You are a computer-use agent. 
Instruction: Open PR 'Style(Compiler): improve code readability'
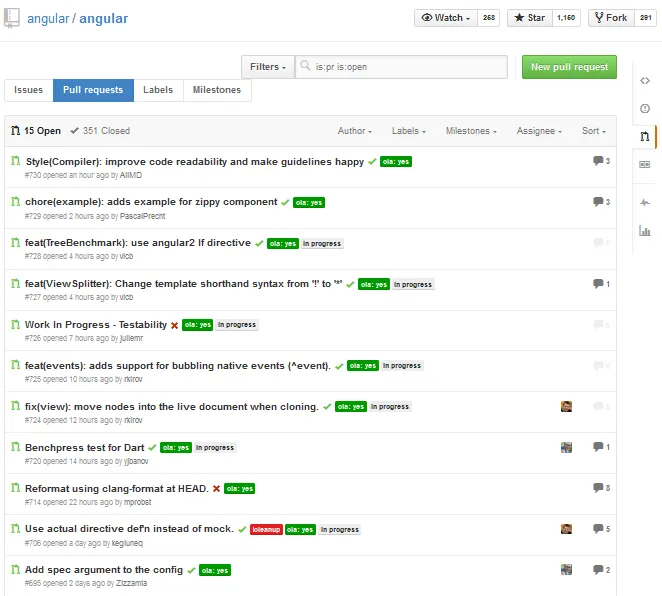(x=195, y=162)
